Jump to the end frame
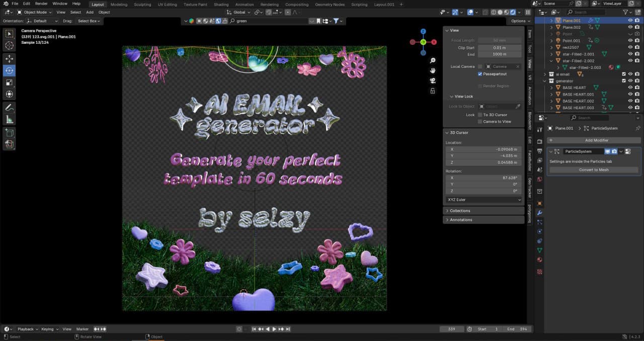 pos(288,329)
